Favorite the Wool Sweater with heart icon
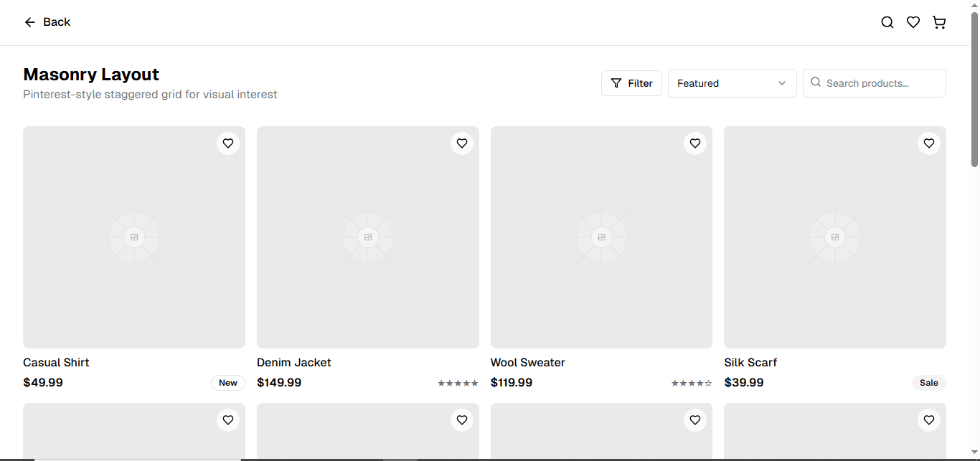 coord(695,143)
